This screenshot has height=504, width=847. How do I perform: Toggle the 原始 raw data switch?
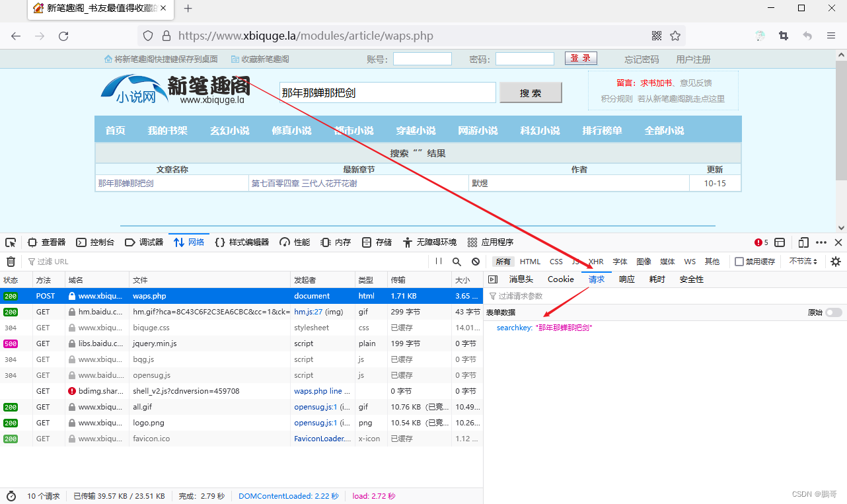834,312
